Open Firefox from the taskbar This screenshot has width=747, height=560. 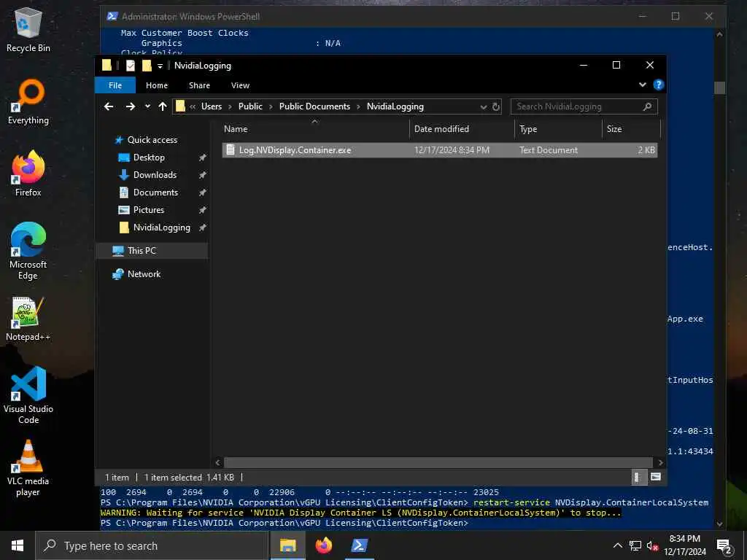323,545
